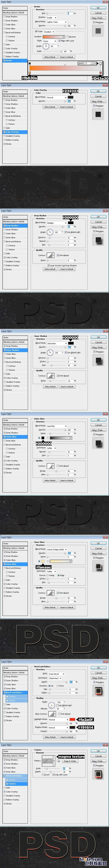Toggle Align with Layer in the Stroke dialog
Viewport: 109px width, 868px height.
[59, 41]
